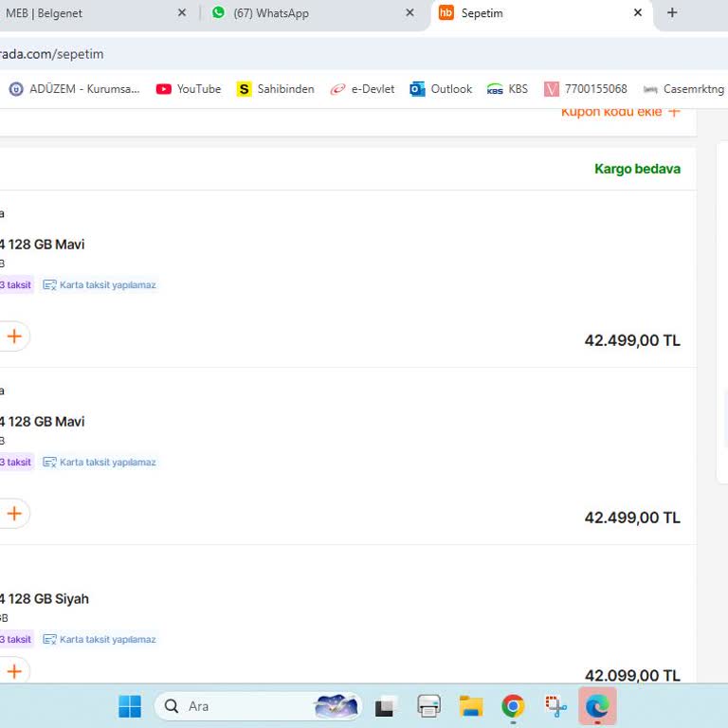Click first 128 GB Mavi product title
The image size is (728, 728).
[x=43, y=245]
